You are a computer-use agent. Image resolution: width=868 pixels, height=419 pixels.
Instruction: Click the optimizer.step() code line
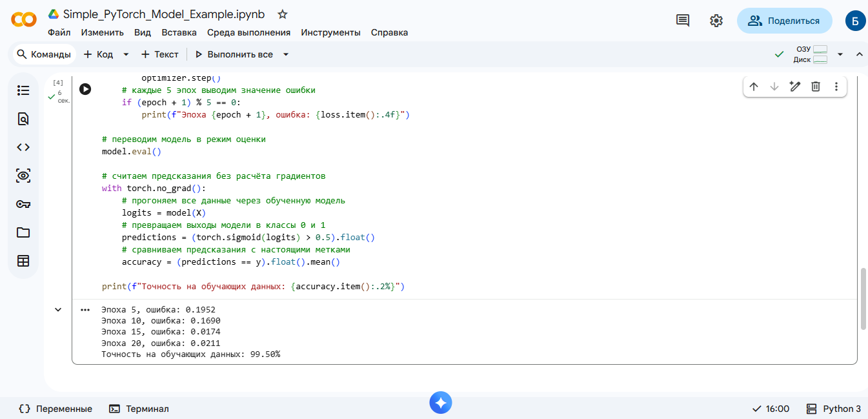click(181, 78)
